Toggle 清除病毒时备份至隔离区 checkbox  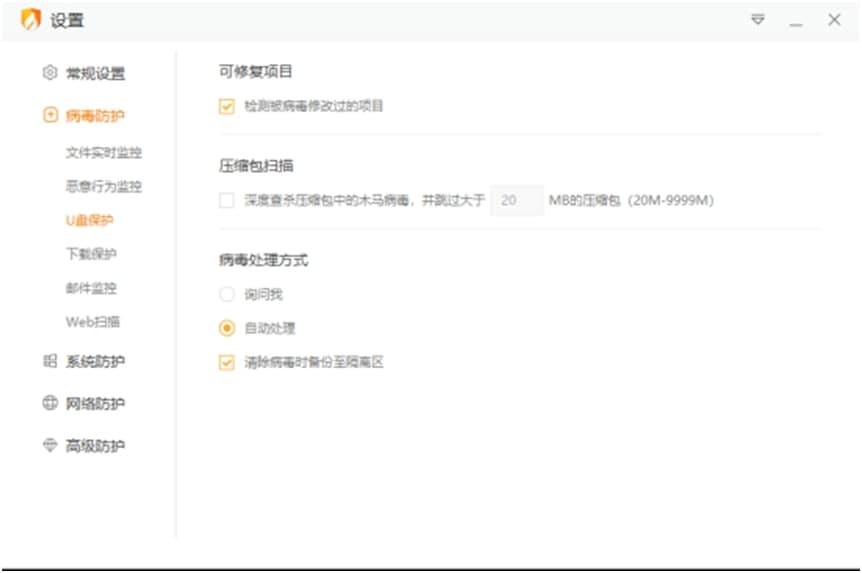226,362
